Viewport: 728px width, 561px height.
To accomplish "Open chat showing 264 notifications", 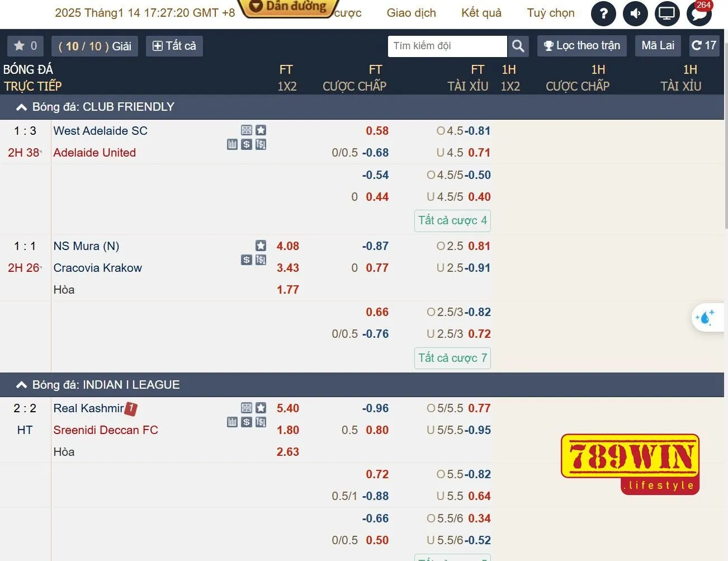I will coord(698,13).
